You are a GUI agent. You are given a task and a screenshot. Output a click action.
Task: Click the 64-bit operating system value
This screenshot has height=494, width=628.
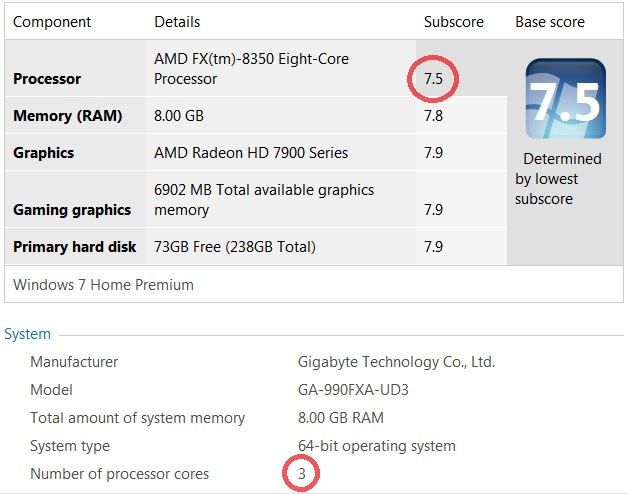[x=376, y=446]
